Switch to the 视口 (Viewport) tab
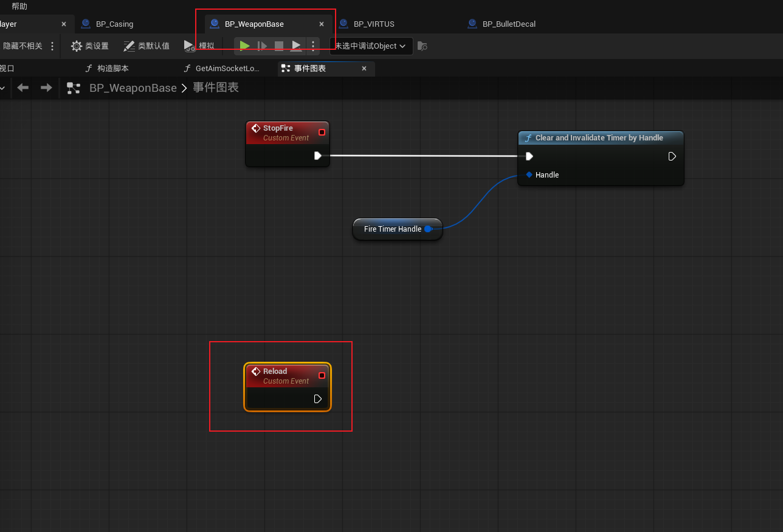Viewport: 783px width, 532px height. pos(6,69)
